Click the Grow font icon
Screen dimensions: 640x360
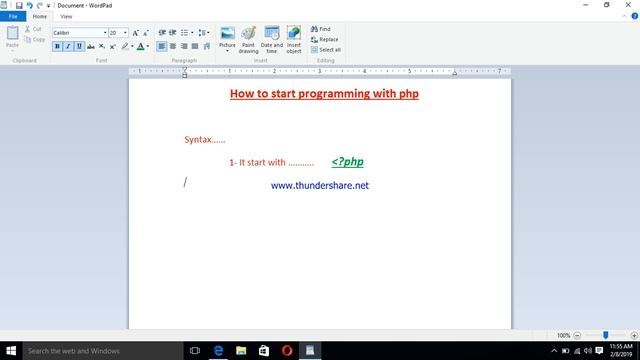tap(136, 33)
